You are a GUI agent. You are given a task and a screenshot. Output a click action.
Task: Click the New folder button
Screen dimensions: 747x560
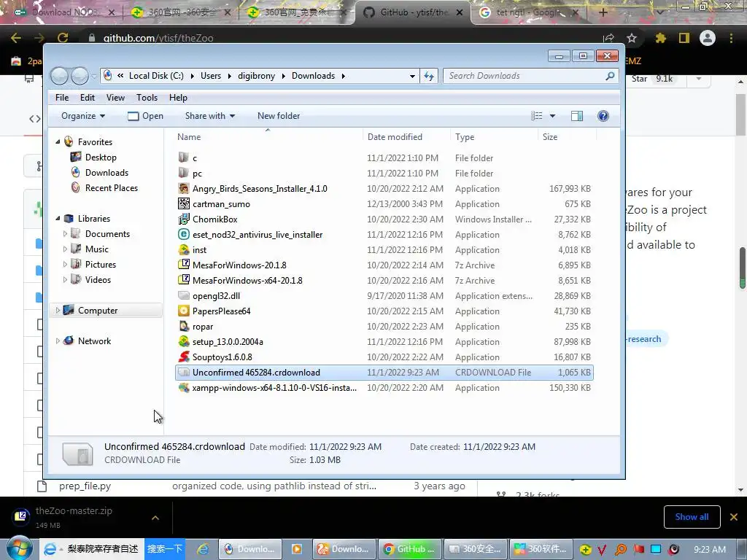pos(279,116)
